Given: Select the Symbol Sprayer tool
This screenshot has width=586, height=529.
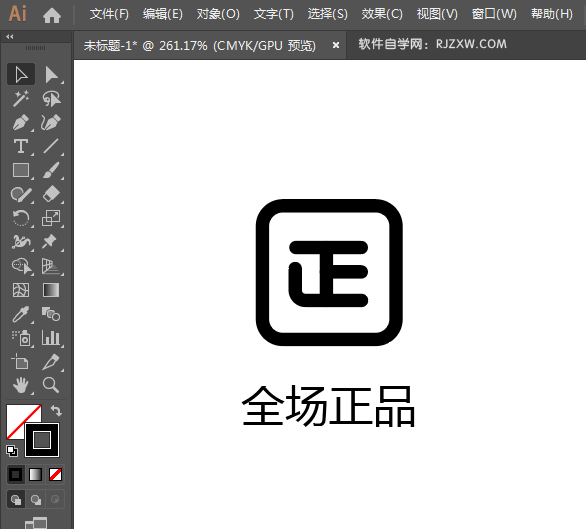Looking at the screenshot, I should coord(21,338).
